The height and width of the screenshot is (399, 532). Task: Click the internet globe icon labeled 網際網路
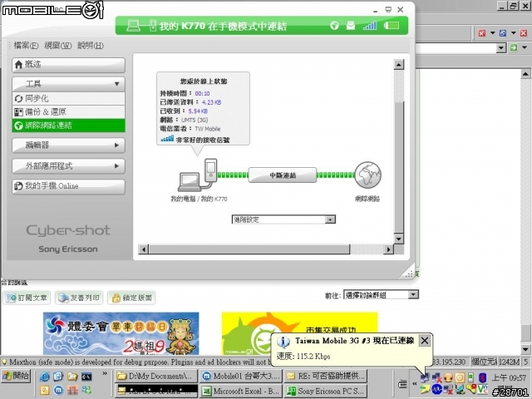point(367,175)
